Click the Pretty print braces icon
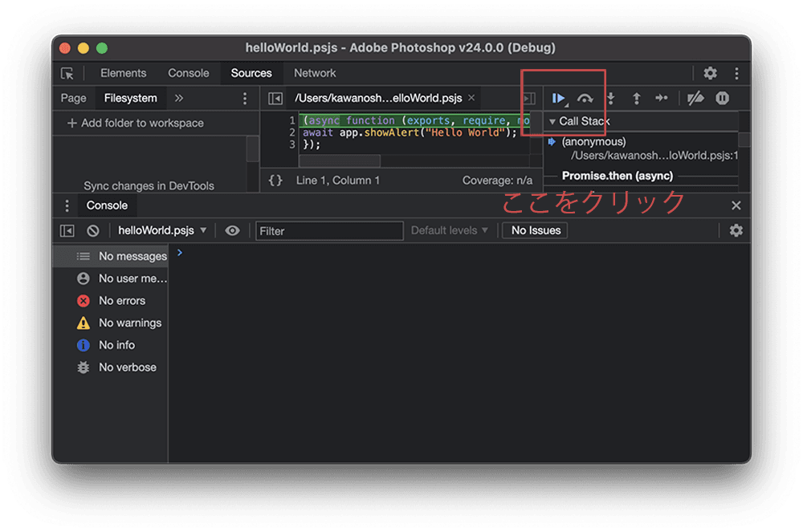 [275, 180]
